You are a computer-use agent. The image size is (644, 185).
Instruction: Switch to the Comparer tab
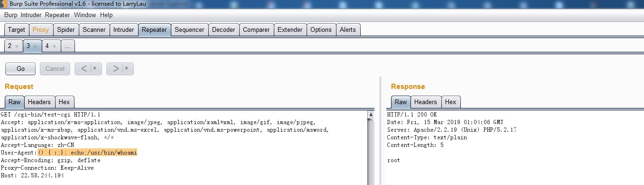pyautogui.click(x=256, y=29)
